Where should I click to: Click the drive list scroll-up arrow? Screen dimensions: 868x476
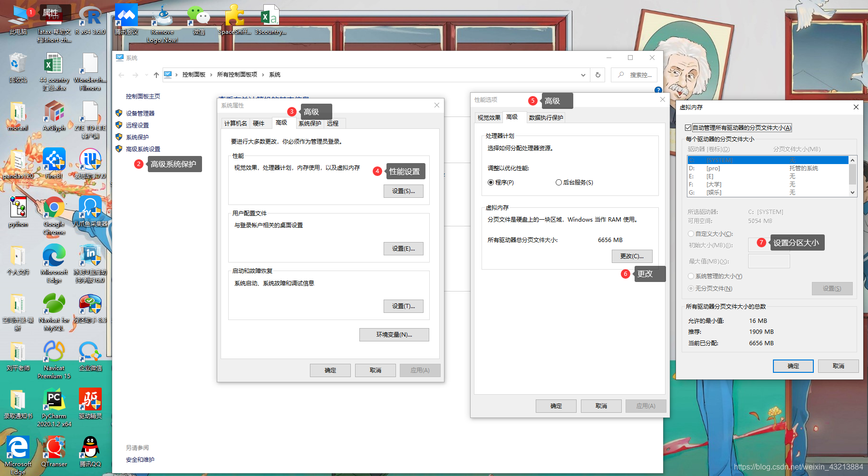(x=853, y=160)
